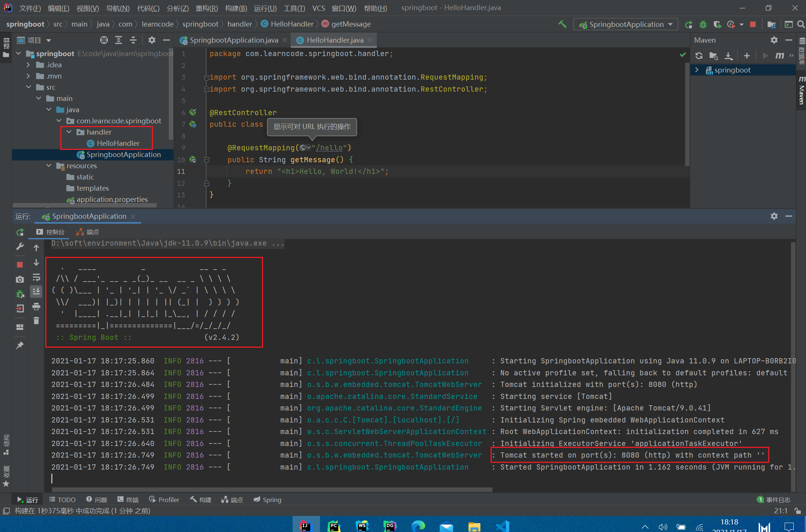Image resolution: width=806 pixels, height=532 pixels.
Task: Click the camera thread dump icon
Action: [20, 279]
